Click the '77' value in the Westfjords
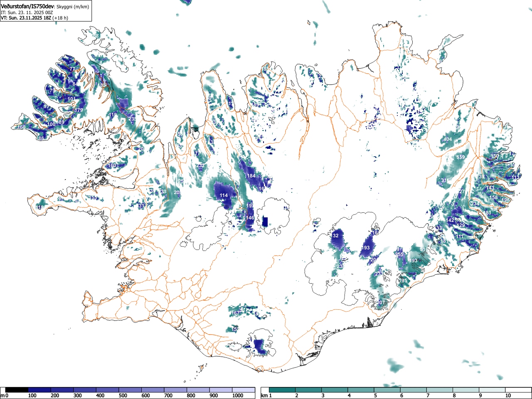This screenshot has height=399, width=532. (72, 69)
